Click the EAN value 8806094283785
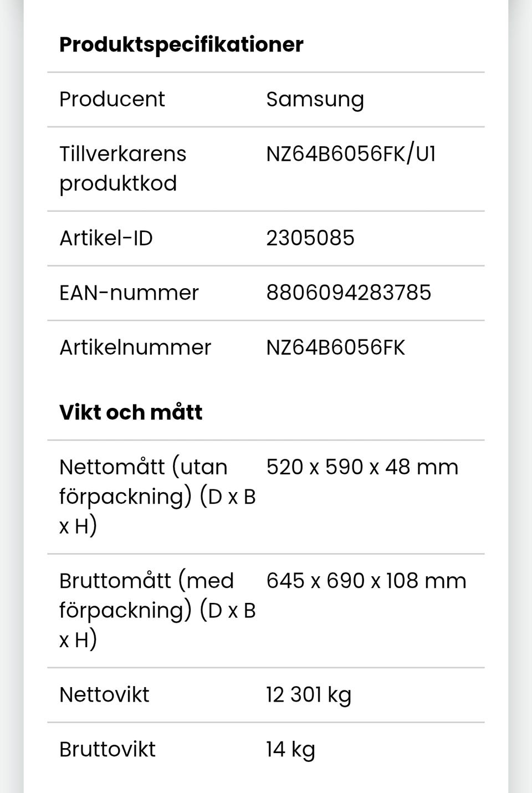 [349, 293]
